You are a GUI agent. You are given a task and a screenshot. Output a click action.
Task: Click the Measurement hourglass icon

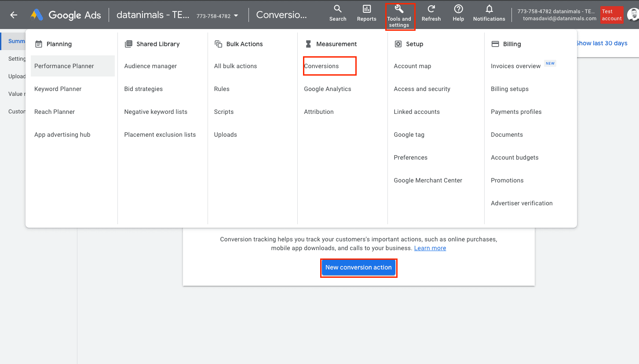click(308, 44)
